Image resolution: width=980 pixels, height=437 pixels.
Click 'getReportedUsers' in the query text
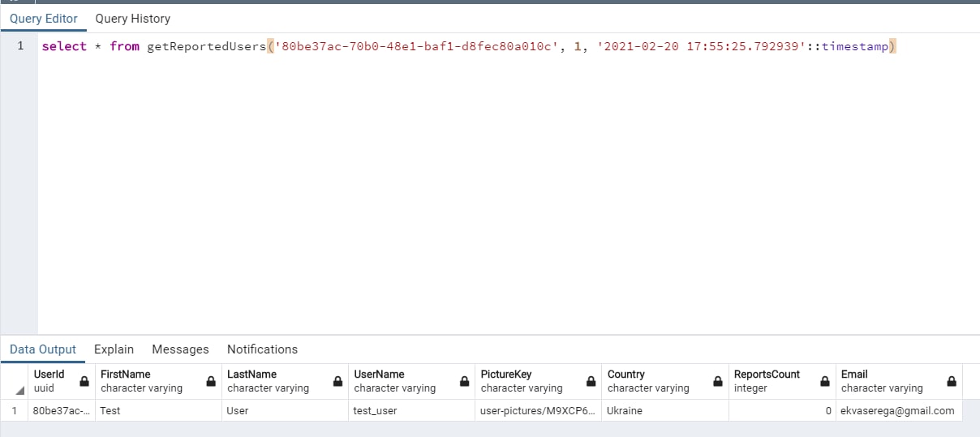(x=206, y=46)
